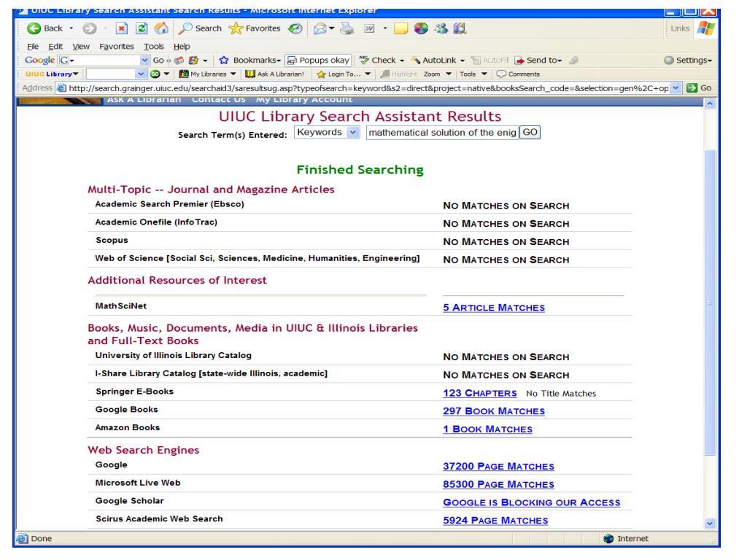Open the Search magnifier in IE toolbar
The height and width of the screenshot is (560, 747).
coord(200,28)
